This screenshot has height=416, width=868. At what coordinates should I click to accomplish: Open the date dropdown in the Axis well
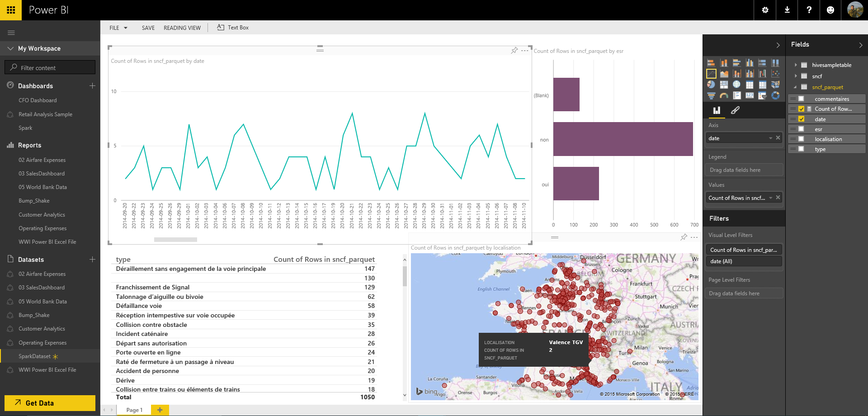coord(771,138)
